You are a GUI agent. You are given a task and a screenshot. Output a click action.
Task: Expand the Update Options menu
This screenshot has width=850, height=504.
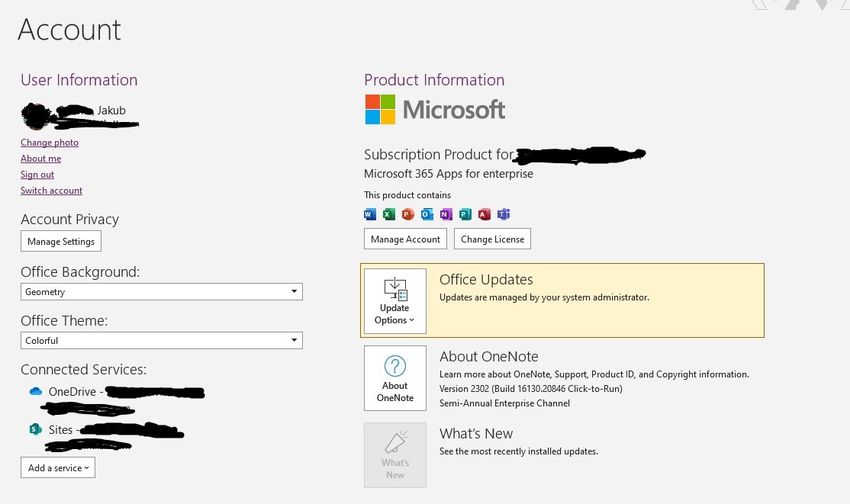coord(395,300)
